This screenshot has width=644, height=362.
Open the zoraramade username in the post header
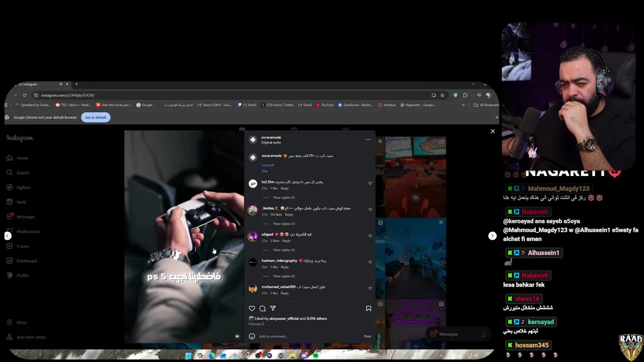pyautogui.click(x=271, y=137)
